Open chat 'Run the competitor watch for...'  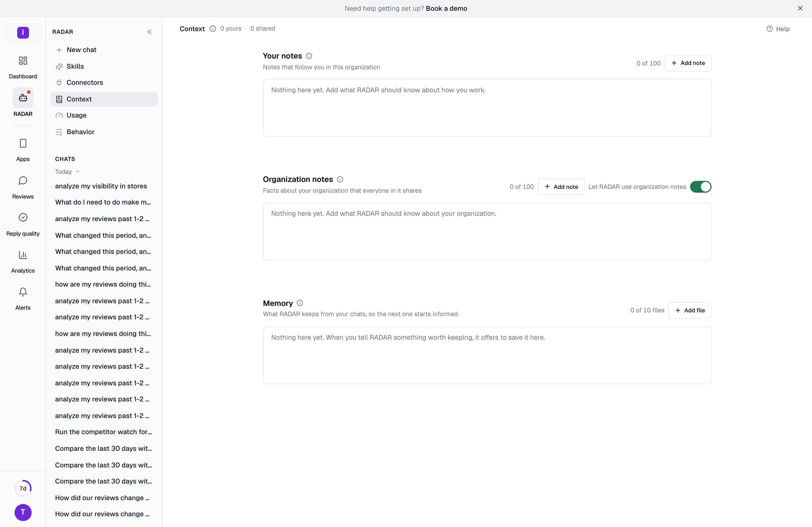[x=104, y=432]
